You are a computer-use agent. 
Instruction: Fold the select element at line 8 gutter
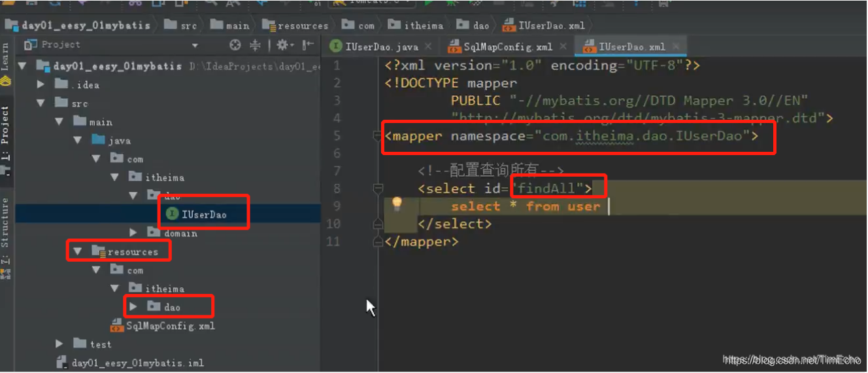(377, 188)
